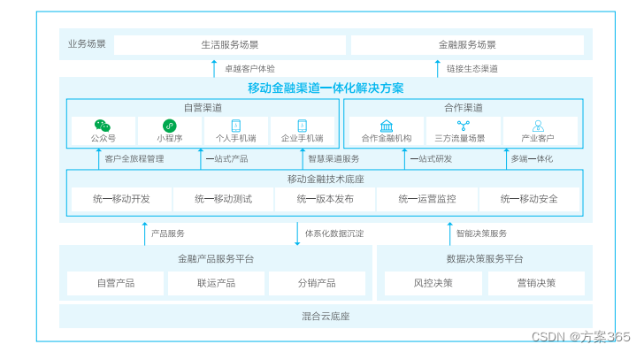Click the 智能决策服务 label
Screen dimensions: 644x352
tap(482, 233)
